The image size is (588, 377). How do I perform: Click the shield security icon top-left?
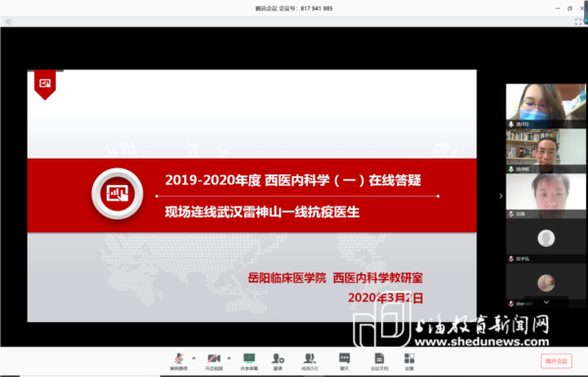tap(8, 22)
